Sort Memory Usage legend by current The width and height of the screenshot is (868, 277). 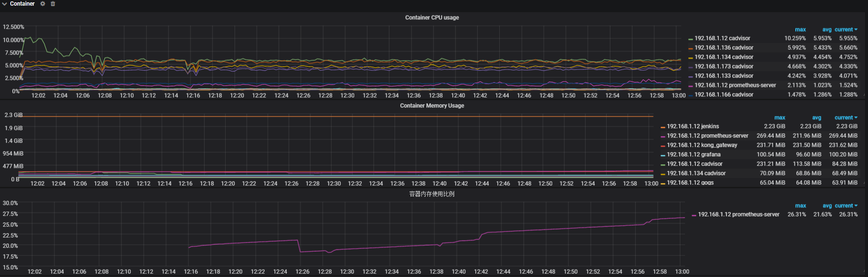click(x=846, y=118)
